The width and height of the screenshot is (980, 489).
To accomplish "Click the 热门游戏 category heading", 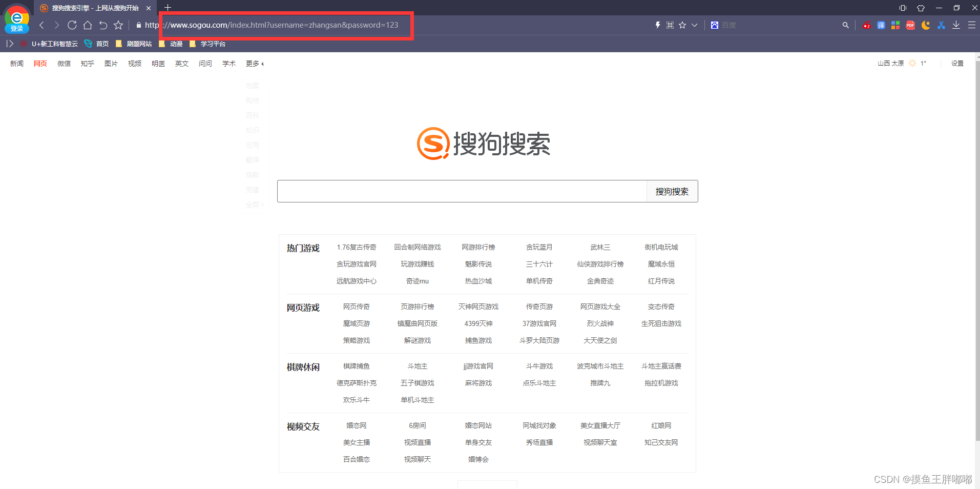I will (x=303, y=248).
